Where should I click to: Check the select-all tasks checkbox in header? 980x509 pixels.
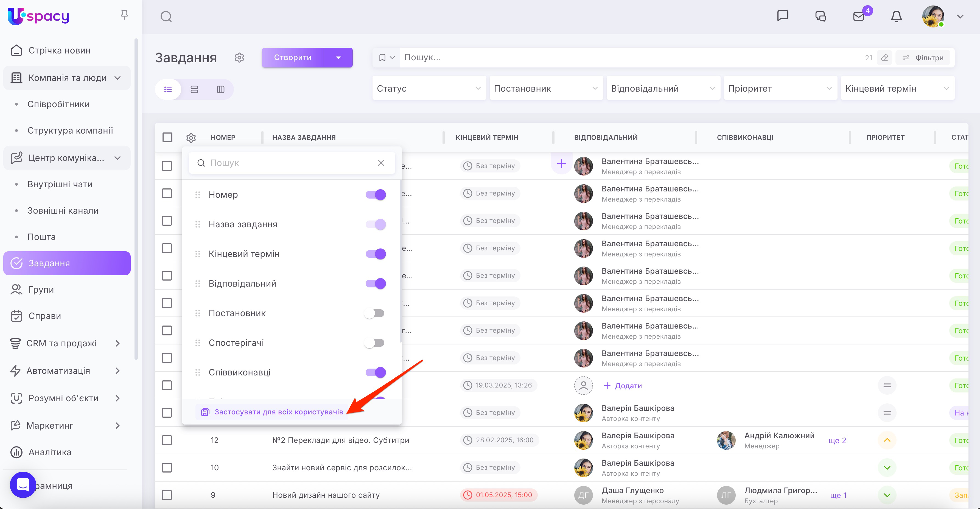pyautogui.click(x=167, y=137)
